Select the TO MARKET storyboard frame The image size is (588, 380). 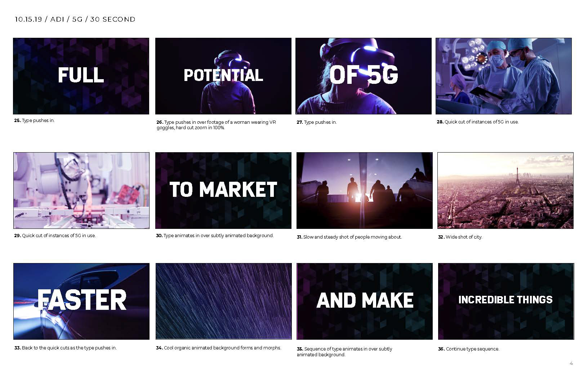click(223, 190)
